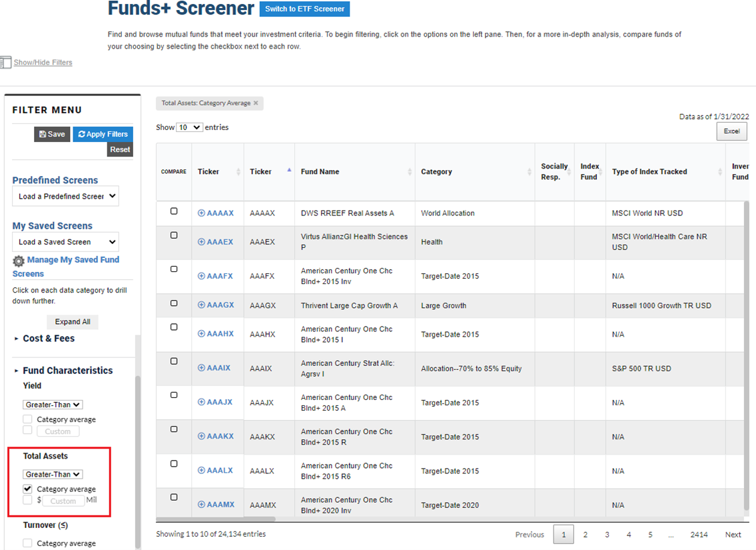The image size is (756, 550).
Task: Click current page 1 in pagination
Action: click(x=564, y=535)
